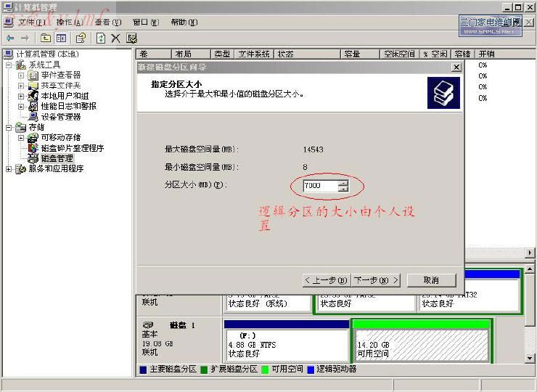
Task: Expand the 事件查看器 tree node
Action: pos(21,75)
